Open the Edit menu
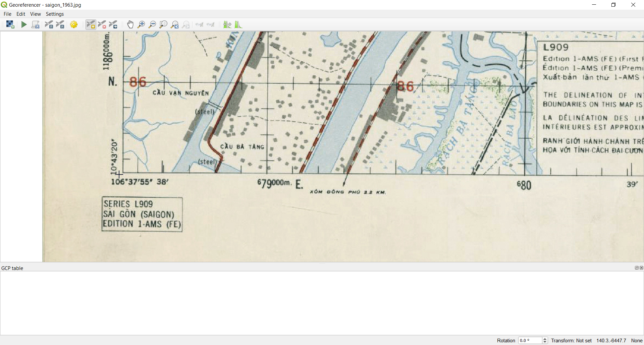644x345 pixels. pos(21,14)
